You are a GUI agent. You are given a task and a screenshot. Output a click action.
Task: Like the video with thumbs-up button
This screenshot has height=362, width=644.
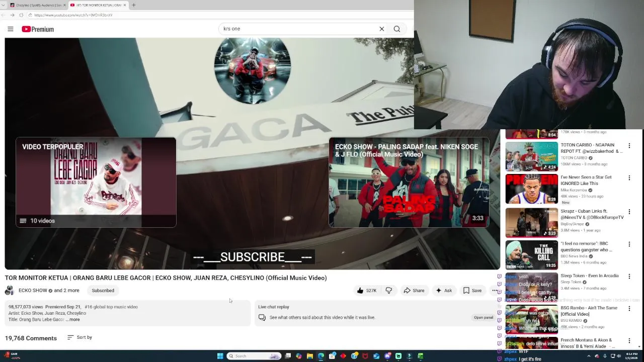coord(366,291)
